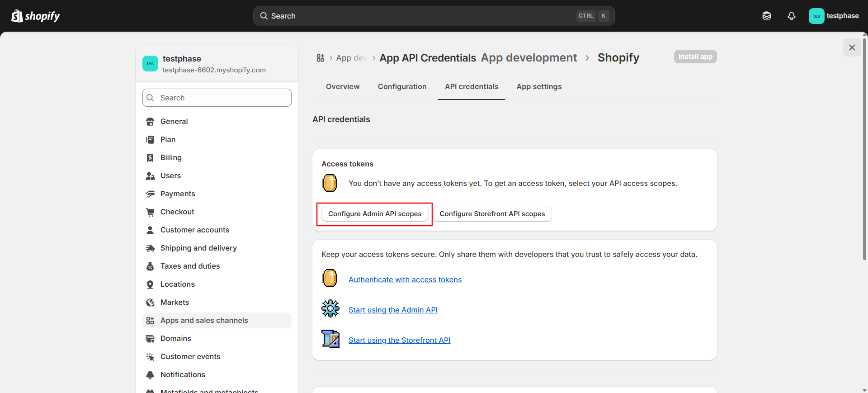The image size is (868, 393).
Task: Click the Shopify logo in top bar
Action: tap(36, 16)
